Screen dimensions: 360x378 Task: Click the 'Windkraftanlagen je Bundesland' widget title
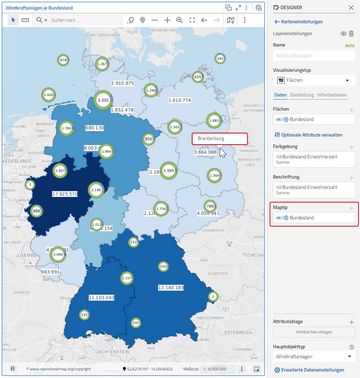pyautogui.click(x=39, y=7)
